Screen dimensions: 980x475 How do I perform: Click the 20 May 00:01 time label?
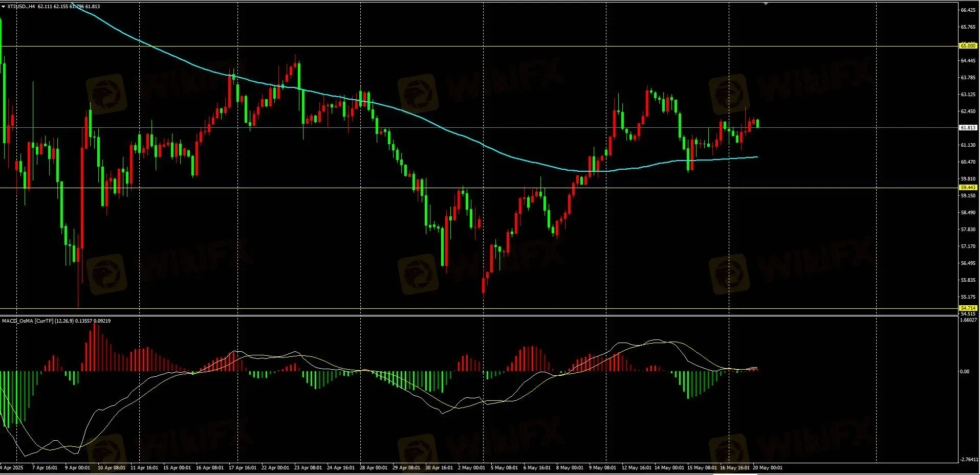click(x=768, y=468)
